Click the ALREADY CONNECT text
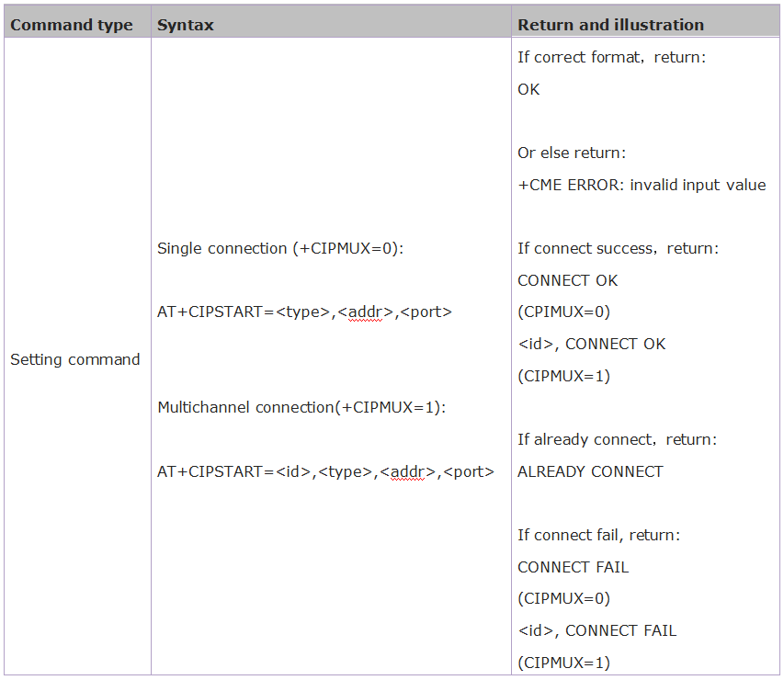 tap(590, 471)
